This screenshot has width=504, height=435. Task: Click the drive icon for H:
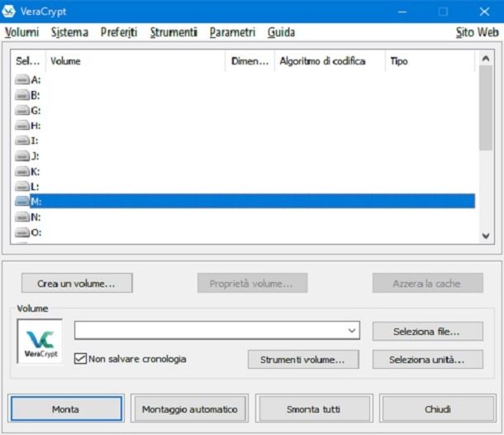pyautogui.click(x=22, y=125)
